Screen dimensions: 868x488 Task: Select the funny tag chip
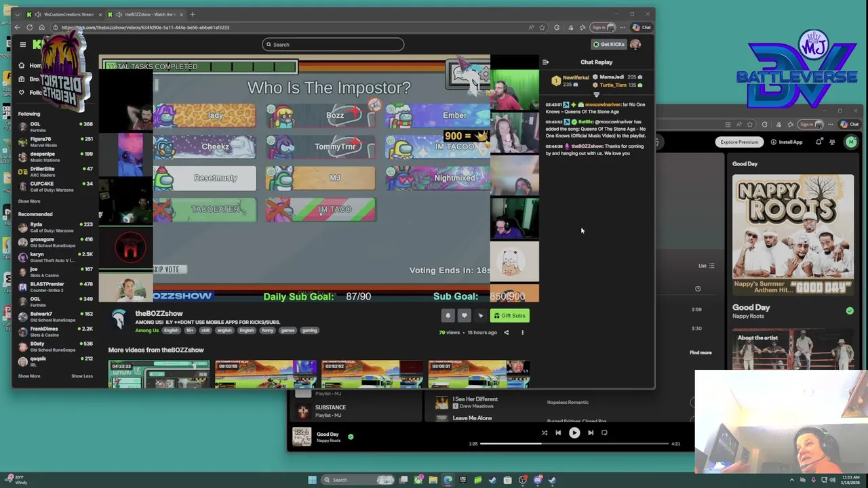coord(267,331)
